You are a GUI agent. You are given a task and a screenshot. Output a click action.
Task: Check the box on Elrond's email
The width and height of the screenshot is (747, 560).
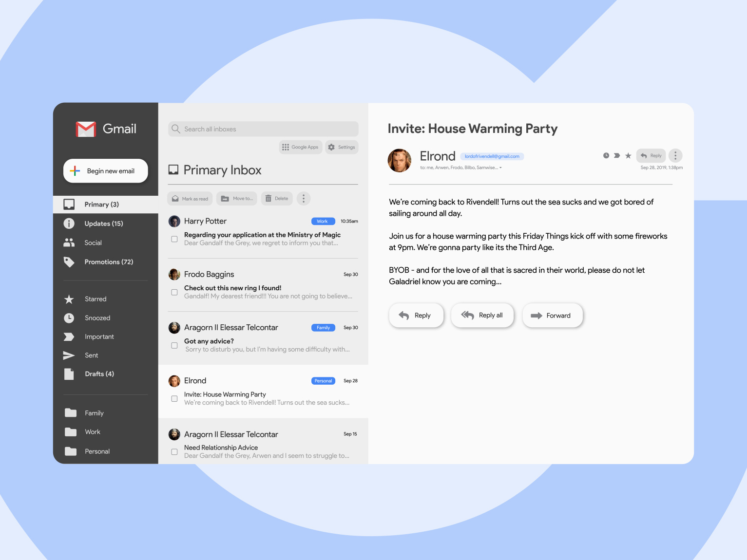174,398
